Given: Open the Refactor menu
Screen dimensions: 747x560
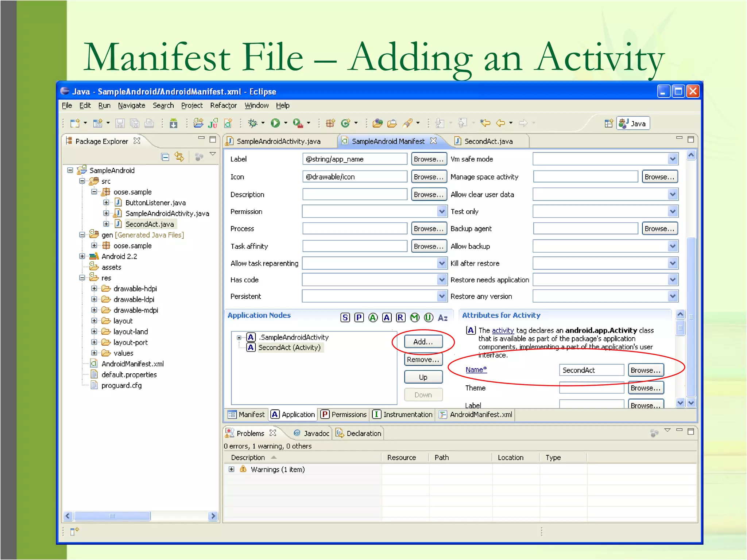Looking at the screenshot, I should click(223, 105).
